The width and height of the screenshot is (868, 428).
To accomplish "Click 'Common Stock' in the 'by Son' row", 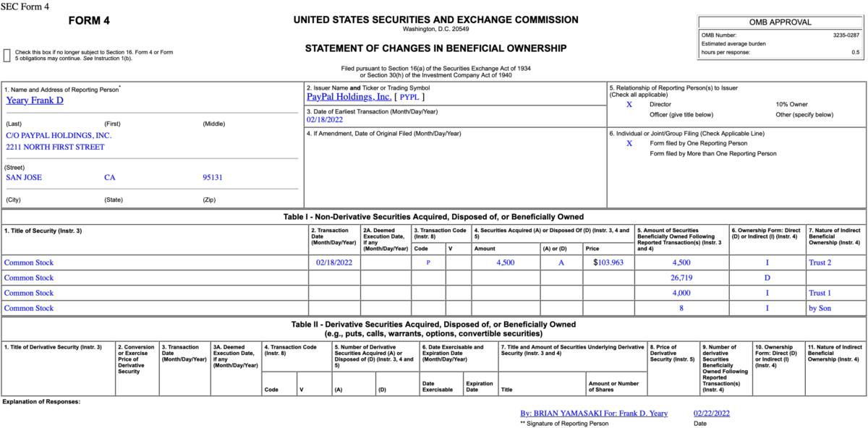I will click(x=29, y=308).
